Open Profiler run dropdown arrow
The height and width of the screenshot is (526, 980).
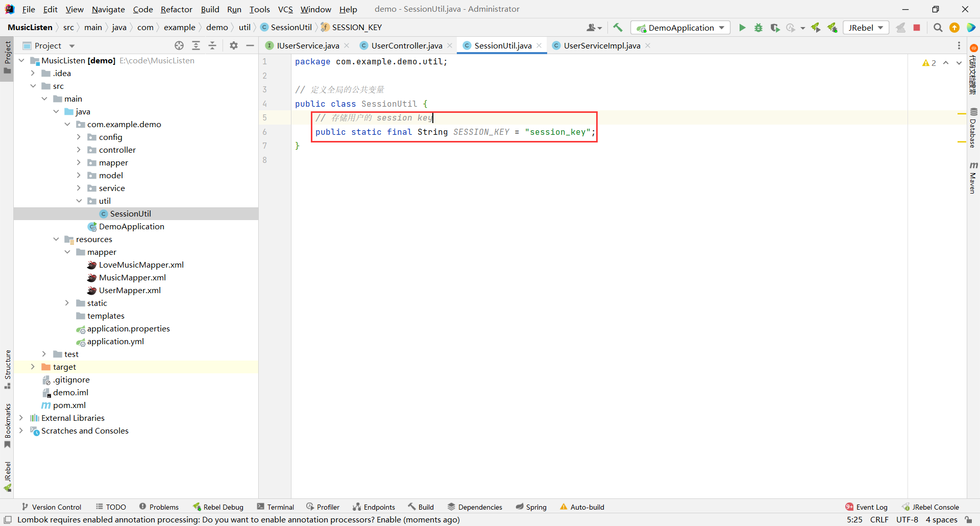click(x=803, y=28)
